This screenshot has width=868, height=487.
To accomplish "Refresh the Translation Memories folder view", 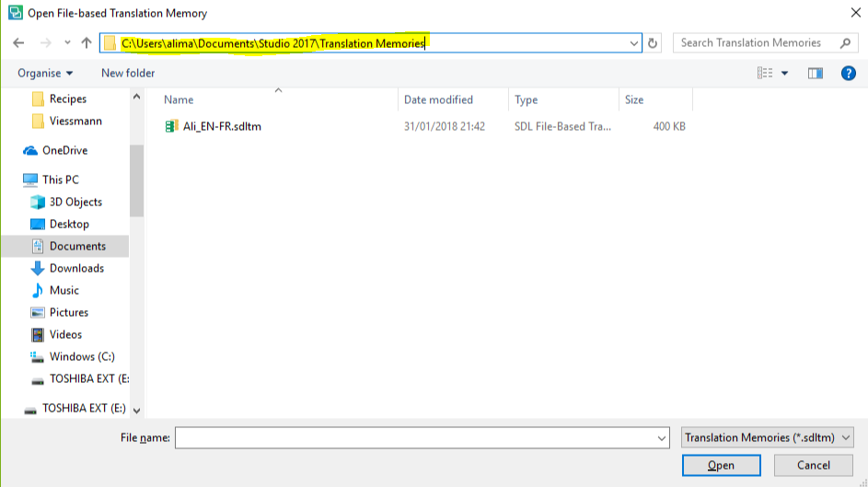I will [653, 43].
